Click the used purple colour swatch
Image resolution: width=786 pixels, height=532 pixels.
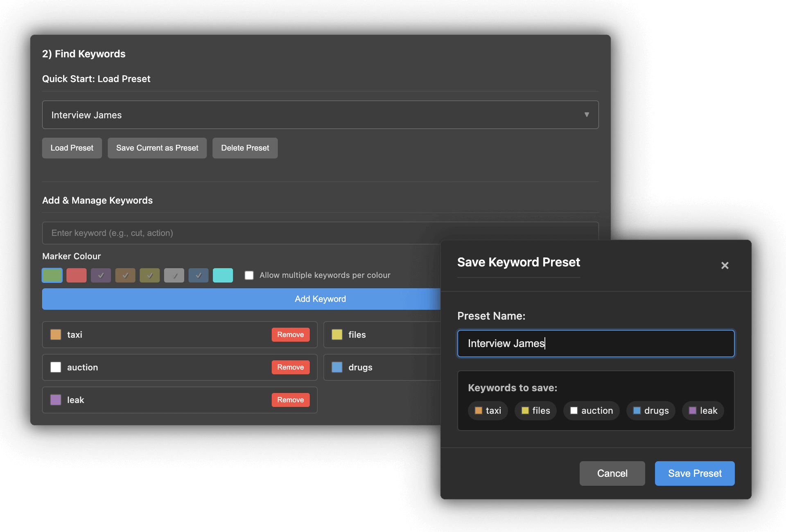[x=101, y=275]
